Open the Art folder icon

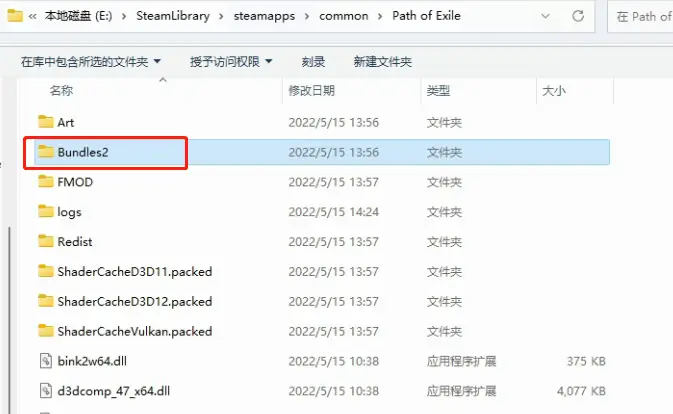[x=45, y=122]
